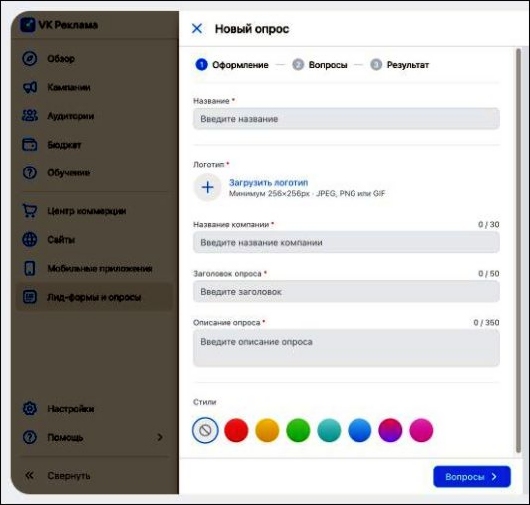This screenshot has width=530, height=505.
Task: Click the Введите название input field
Action: click(x=346, y=119)
